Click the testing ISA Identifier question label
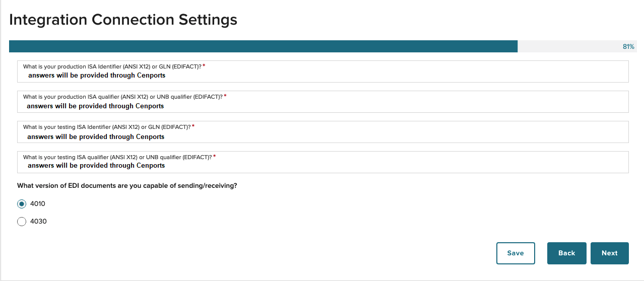This screenshot has width=644, height=281. (107, 127)
